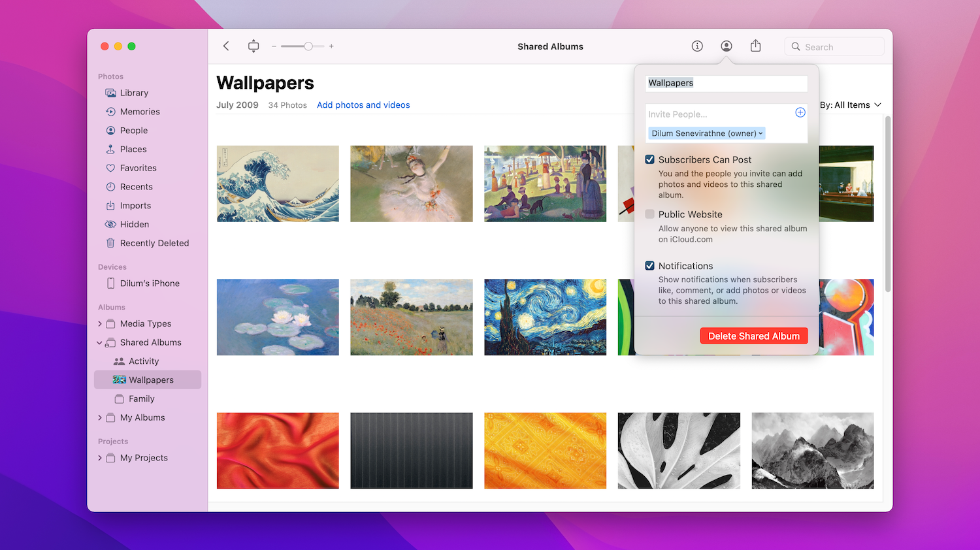Select the black-and-white leaf thumbnail
The height and width of the screenshot is (550, 980).
click(x=679, y=451)
